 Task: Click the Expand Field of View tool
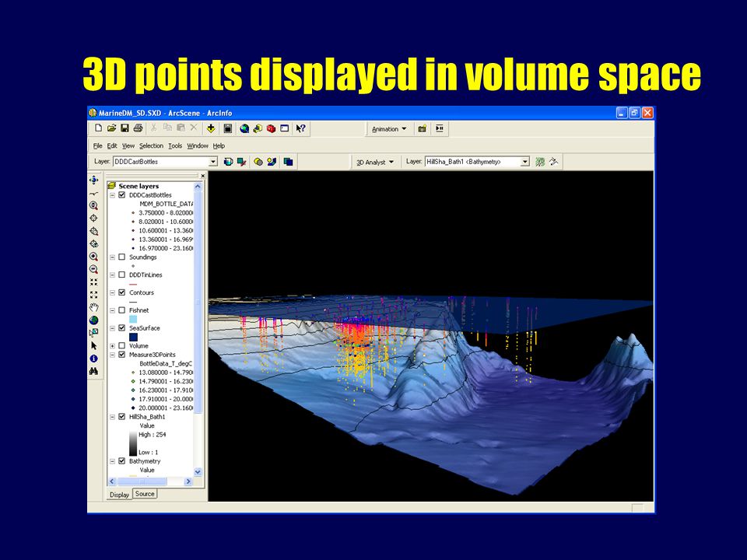(94, 295)
